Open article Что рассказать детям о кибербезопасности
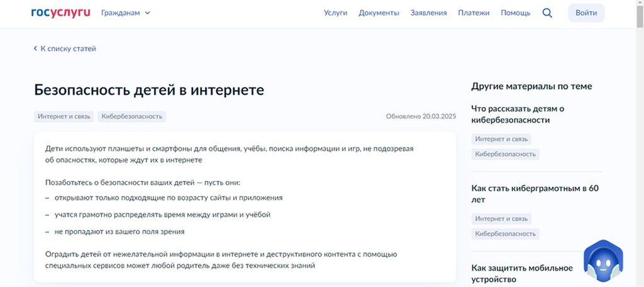The height and width of the screenshot is (287, 644). 518,114
